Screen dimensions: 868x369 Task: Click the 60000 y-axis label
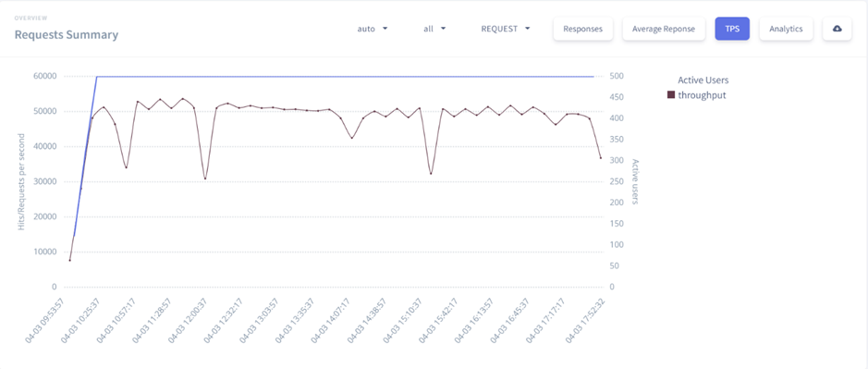coord(45,77)
